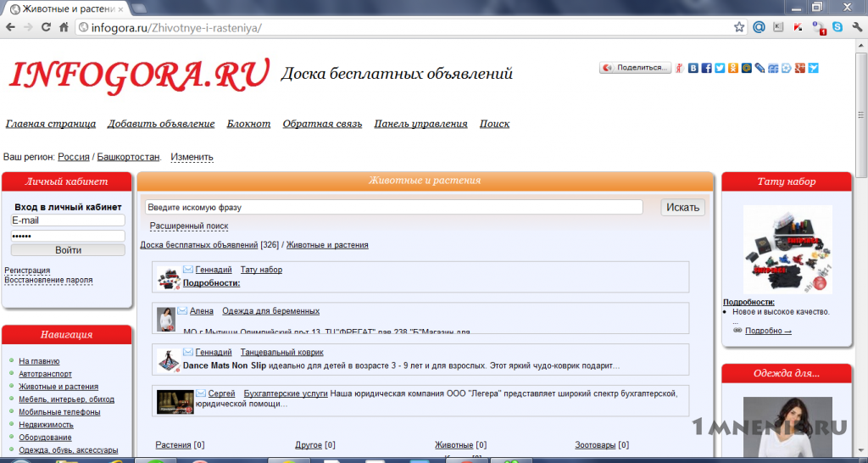Share the page via VKontakte icon

(693, 68)
